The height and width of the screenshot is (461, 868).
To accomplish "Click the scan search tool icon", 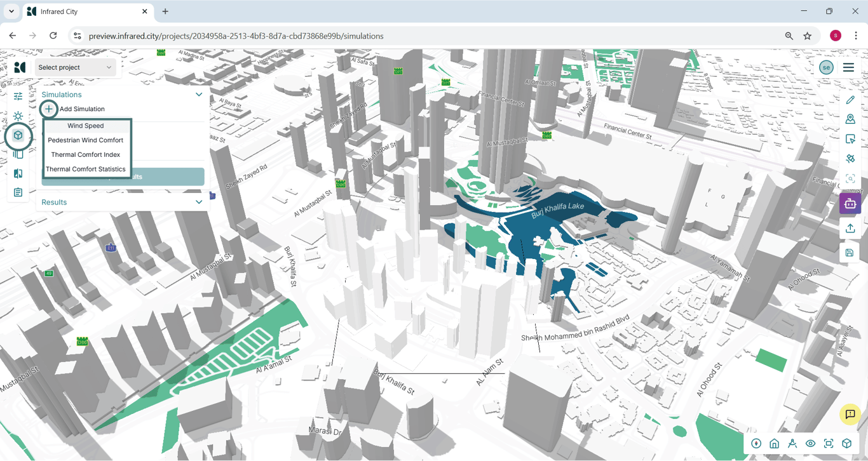I will click(x=850, y=179).
